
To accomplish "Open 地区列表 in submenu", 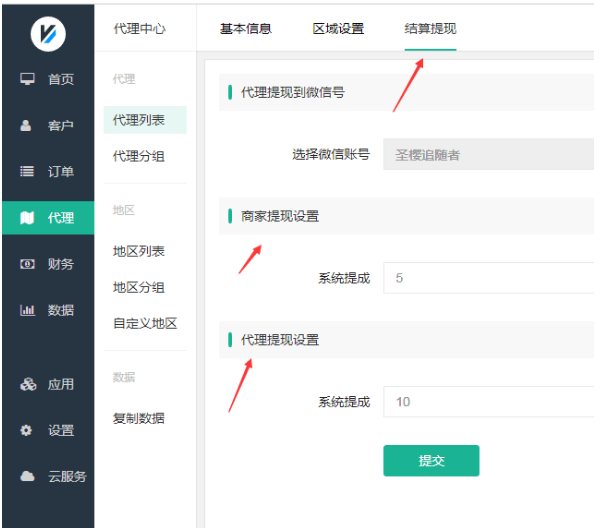I will click(x=139, y=251).
